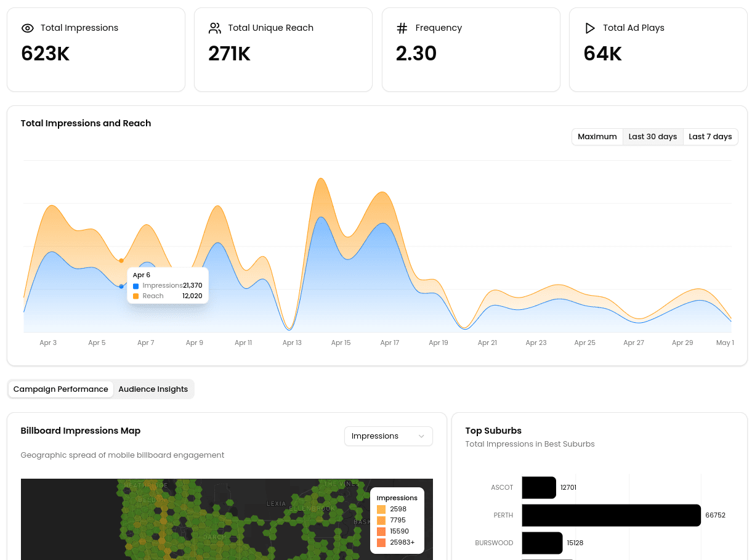The height and width of the screenshot is (560, 752).
Task: Click the Billboard Impressions Map title
Action: click(80, 431)
